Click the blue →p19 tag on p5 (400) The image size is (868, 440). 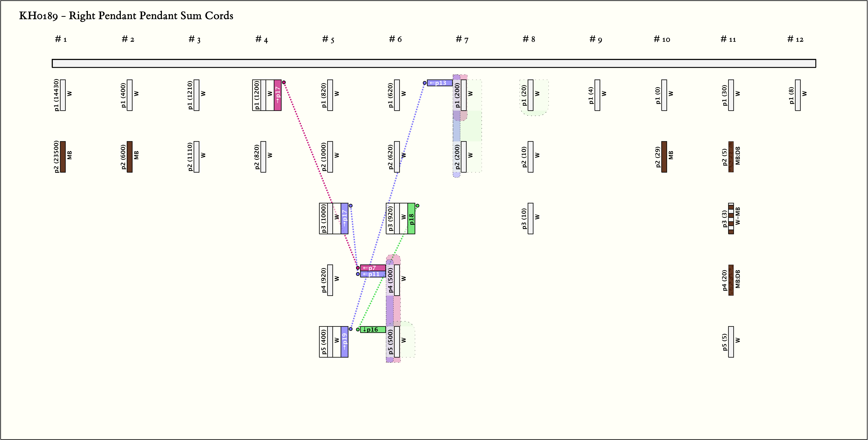coord(344,342)
